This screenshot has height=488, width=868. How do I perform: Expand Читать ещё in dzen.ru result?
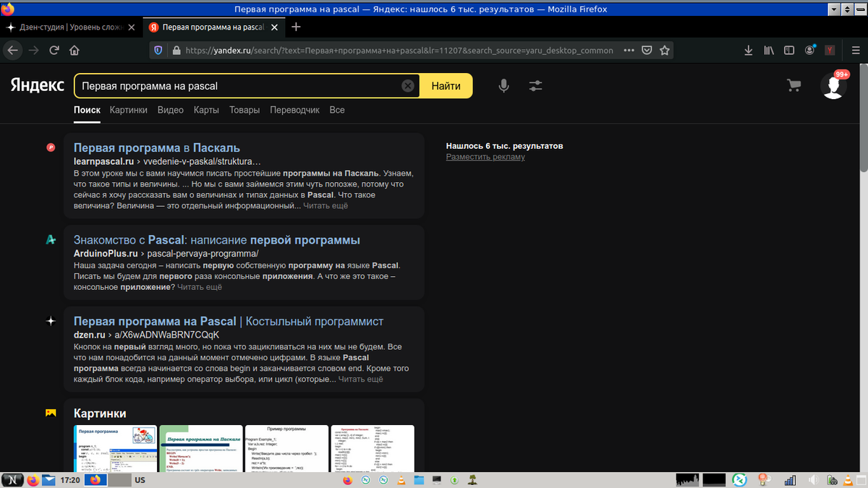[360, 379]
